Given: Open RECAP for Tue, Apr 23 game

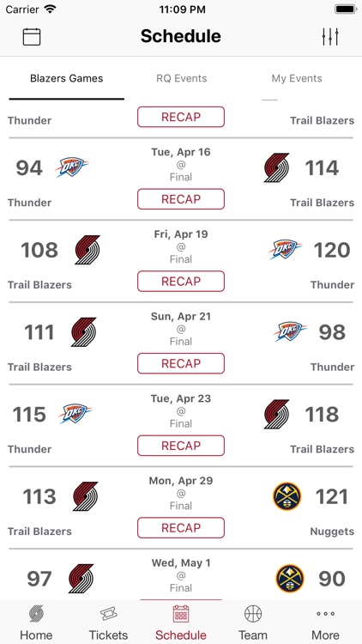Looking at the screenshot, I should (181, 446).
